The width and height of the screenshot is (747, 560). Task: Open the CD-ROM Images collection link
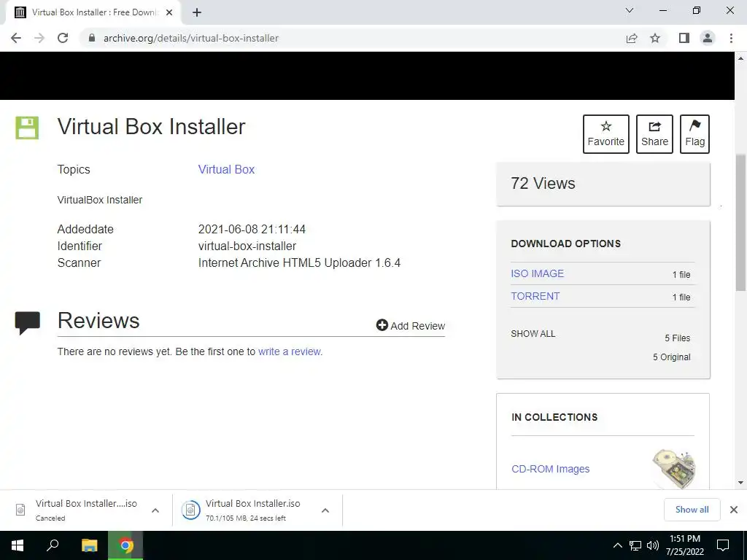tap(550, 469)
